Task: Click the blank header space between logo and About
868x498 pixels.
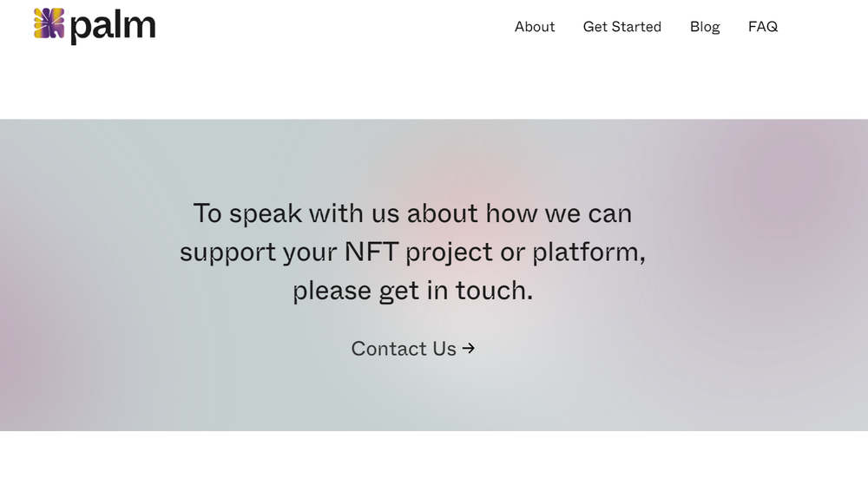Action: pyautogui.click(x=332, y=27)
